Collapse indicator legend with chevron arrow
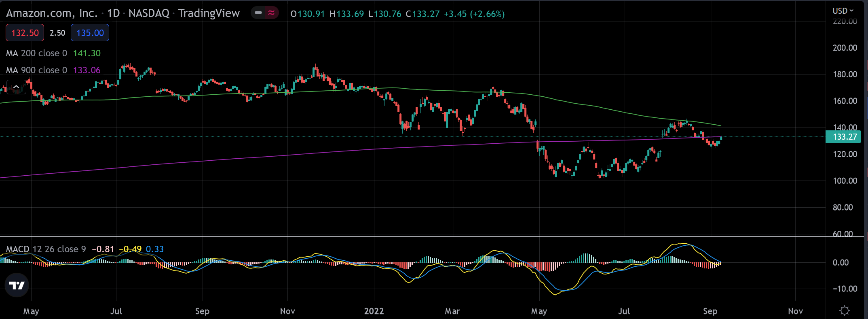The width and height of the screenshot is (868, 319). point(16,87)
